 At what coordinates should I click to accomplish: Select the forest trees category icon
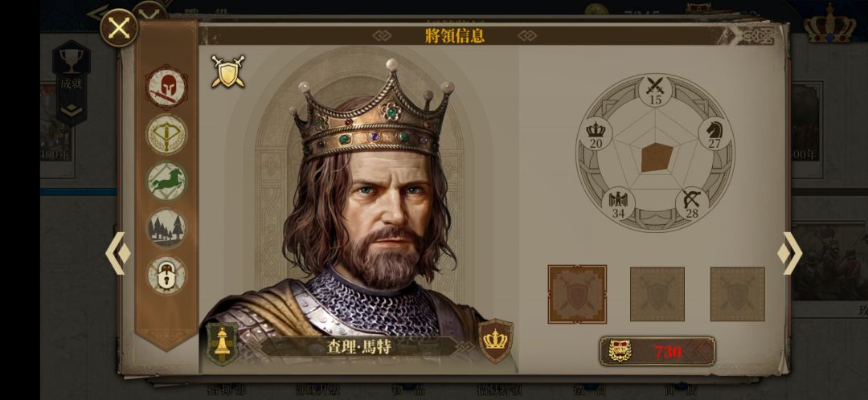pyautogui.click(x=166, y=228)
